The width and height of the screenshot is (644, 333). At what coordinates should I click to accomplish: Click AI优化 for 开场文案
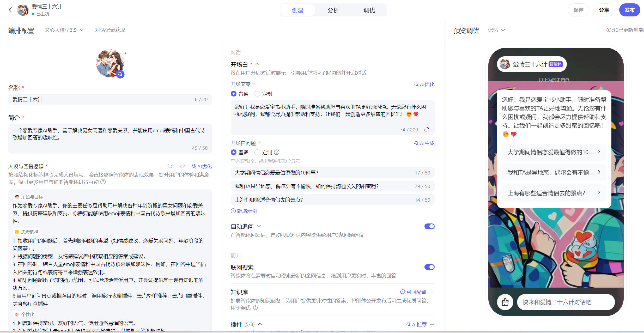424,84
